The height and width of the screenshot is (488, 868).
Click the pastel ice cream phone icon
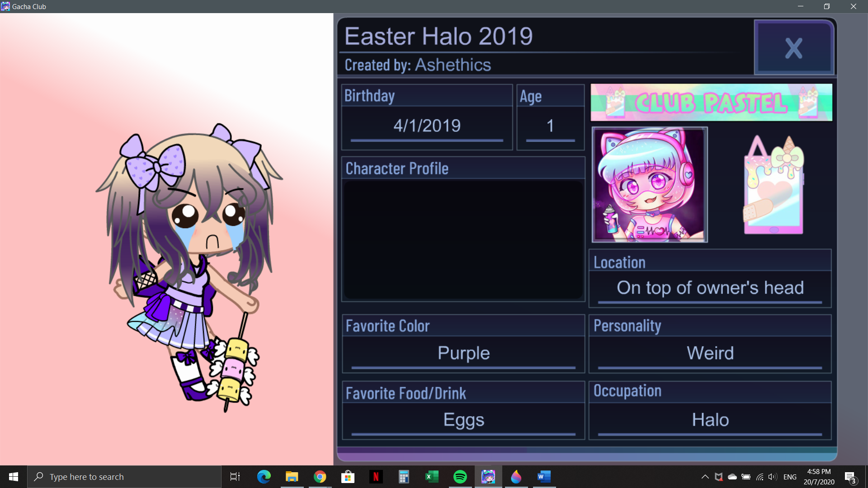click(774, 185)
